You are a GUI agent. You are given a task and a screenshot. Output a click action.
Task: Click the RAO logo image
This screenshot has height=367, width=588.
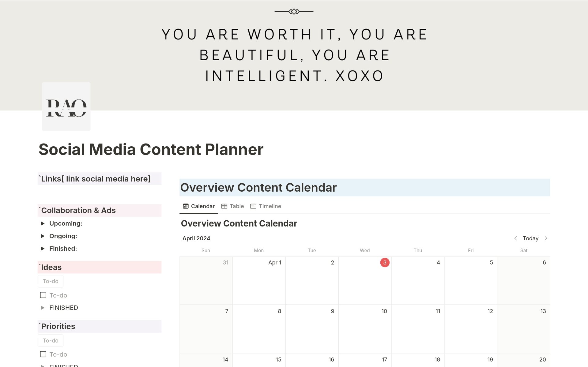tap(66, 106)
